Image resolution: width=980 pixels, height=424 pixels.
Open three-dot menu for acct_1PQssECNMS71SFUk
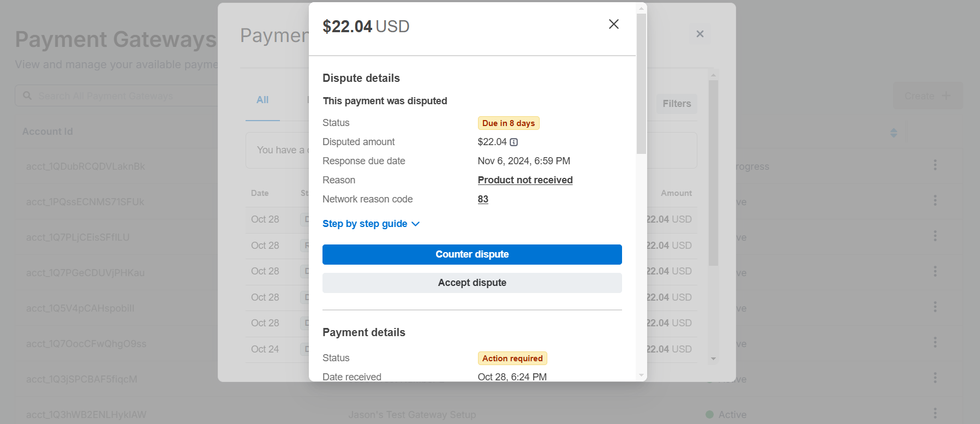pos(935,200)
